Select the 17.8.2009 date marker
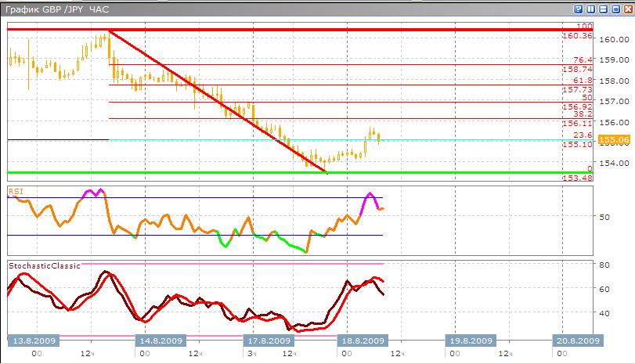Viewport: 635px width, 364px height. pos(270,341)
